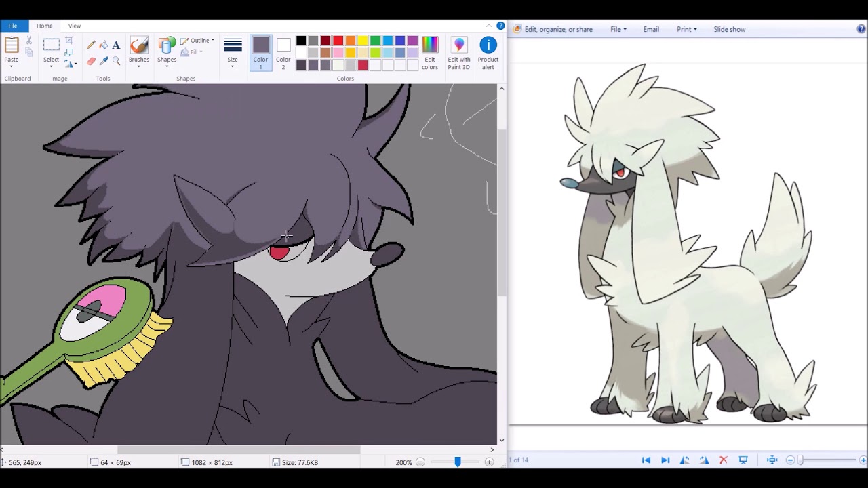Start slide show icon in viewer toolbar
Screen dimensions: 868x488
(x=743, y=460)
